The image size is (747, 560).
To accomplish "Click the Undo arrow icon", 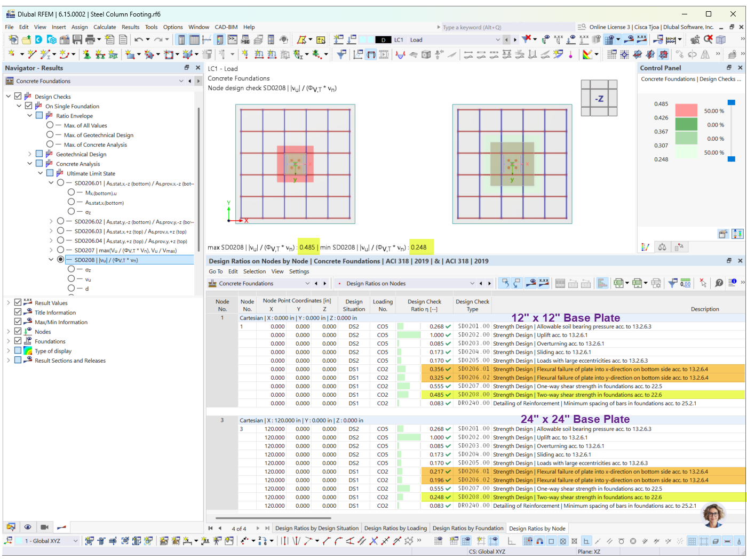I will (x=139, y=39).
